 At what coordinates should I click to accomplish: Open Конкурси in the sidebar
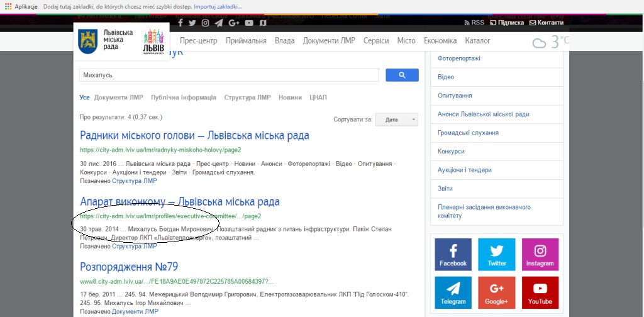pyautogui.click(x=451, y=151)
